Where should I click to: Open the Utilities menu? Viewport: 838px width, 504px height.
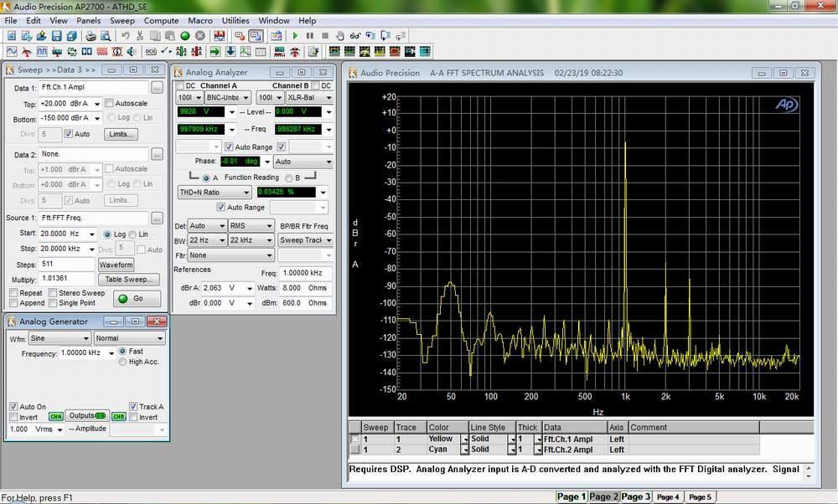(x=235, y=20)
